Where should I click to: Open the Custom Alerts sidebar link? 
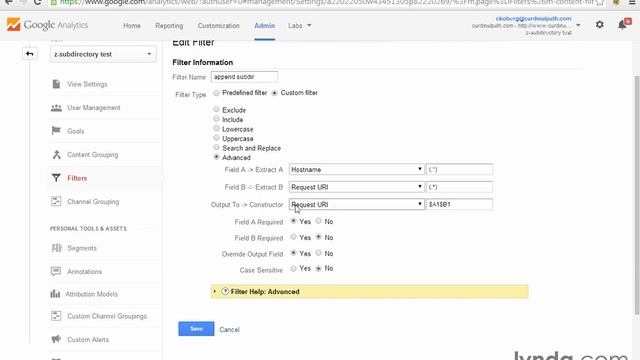tap(88, 340)
